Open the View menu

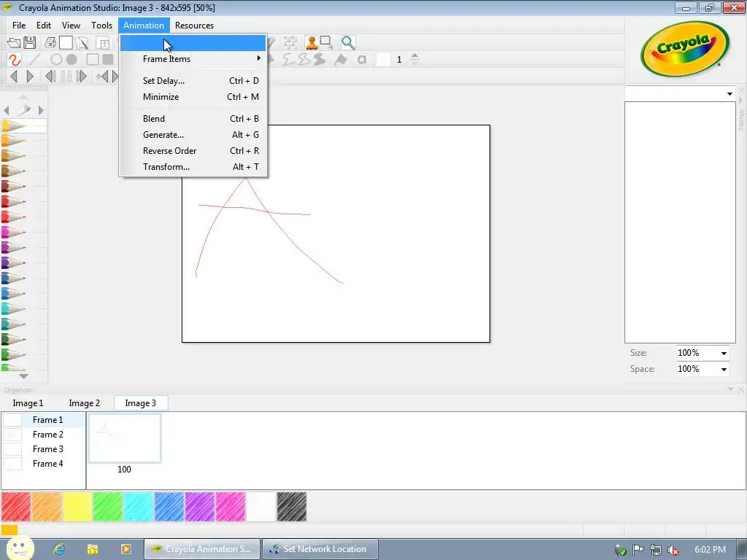[71, 26]
